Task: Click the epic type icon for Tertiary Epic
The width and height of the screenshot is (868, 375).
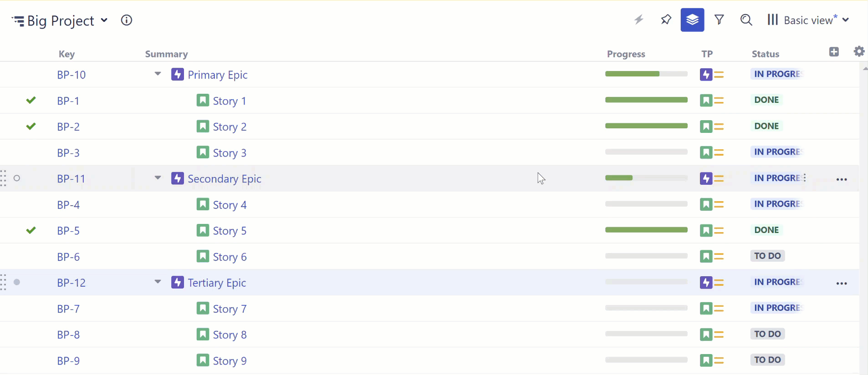Action: (x=178, y=282)
